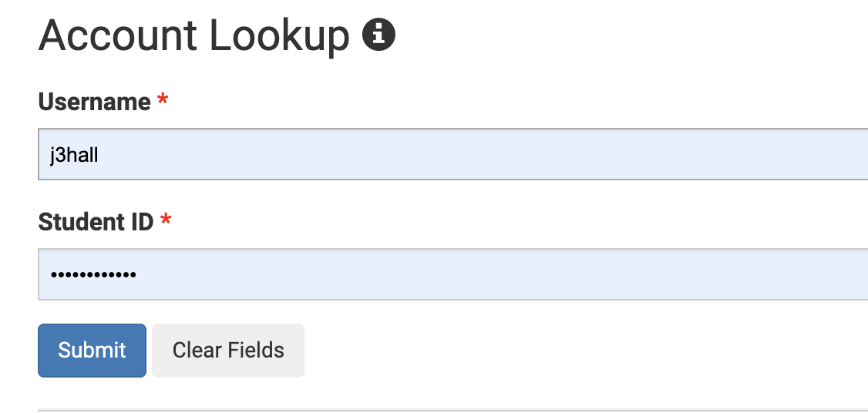This screenshot has width=868, height=413.
Task: Focus the Student ID password field
Action: 453,274
